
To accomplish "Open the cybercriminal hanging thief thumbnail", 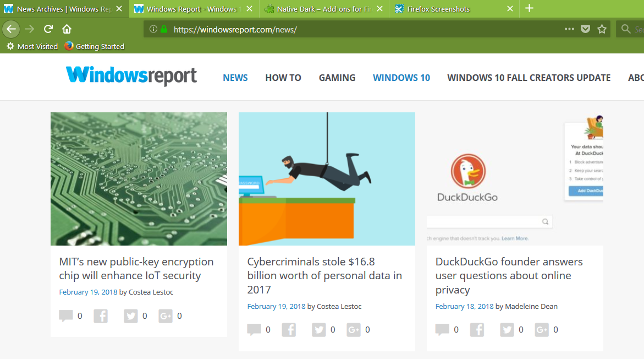I will (327, 179).
